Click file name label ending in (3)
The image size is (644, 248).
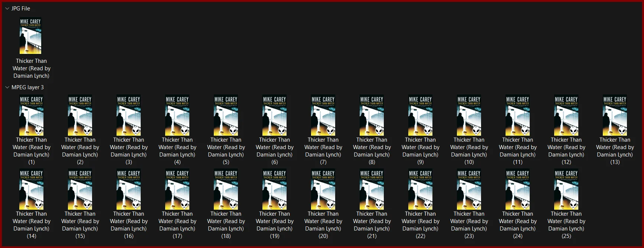[x=129, y=151]
